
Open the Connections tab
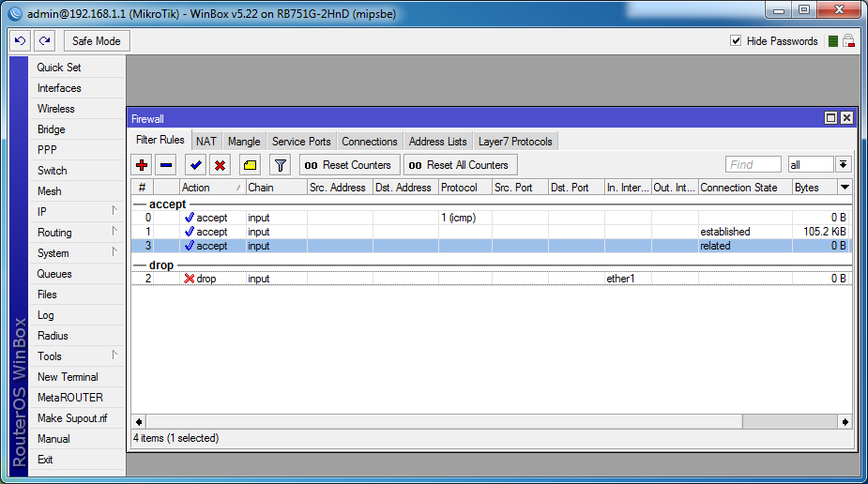pyautogui.click(x=369, y=142)
